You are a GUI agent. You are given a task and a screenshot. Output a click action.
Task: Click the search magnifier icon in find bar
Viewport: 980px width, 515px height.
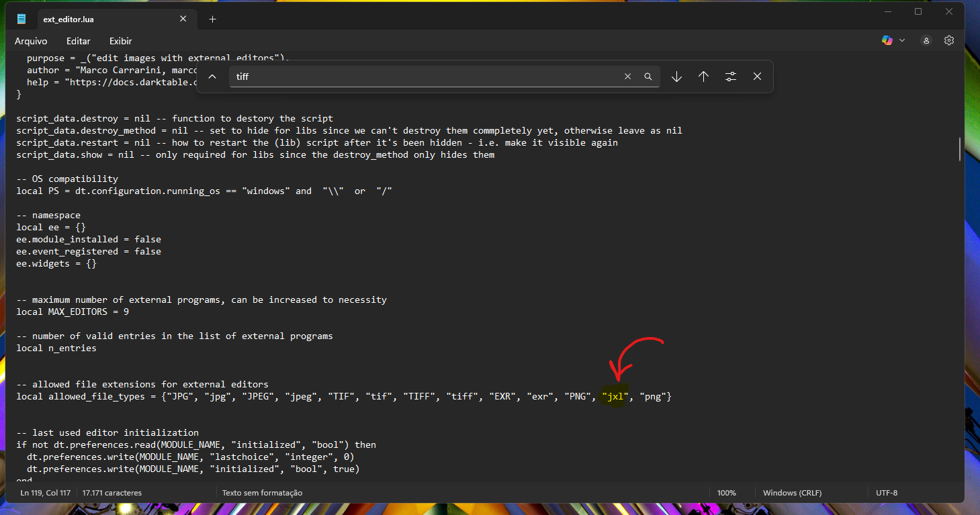coord(648,77)
